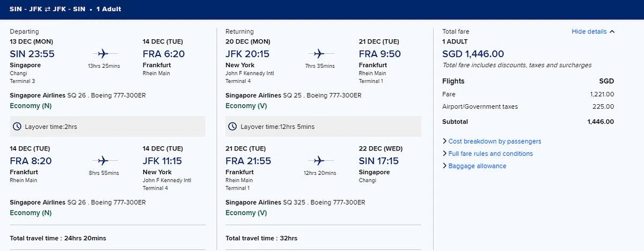Click the clock icon beside 2hrs layover
Screen dimensions: 644x251
[18, 127]
